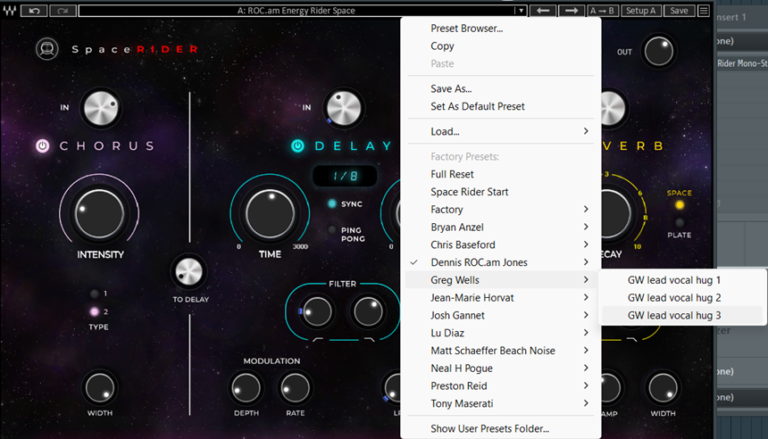Expand Tony Maserati presets
The width and height of the screenshot is (768, 439).
(501, 403)
